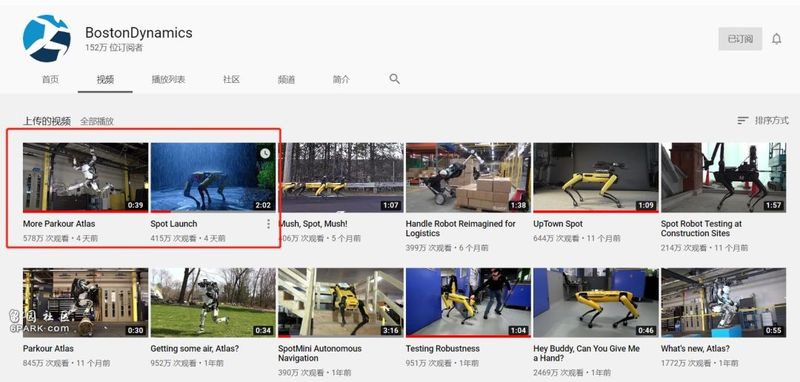Open Getting some air, Atlas? thumbnail
The image size is (800, 382).
(x=213, y=302)
